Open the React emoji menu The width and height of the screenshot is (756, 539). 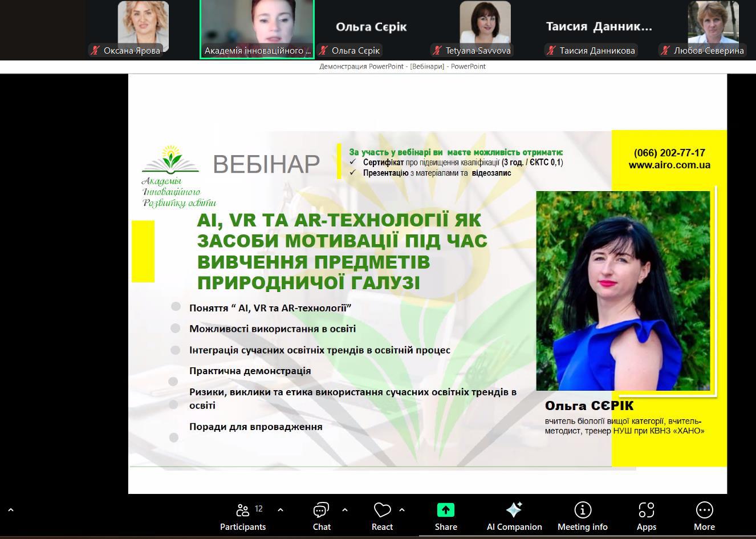(x=382, y=516)
